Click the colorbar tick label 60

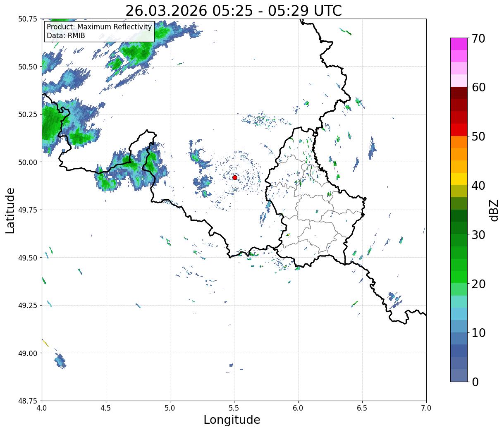[x=478, y=87]
